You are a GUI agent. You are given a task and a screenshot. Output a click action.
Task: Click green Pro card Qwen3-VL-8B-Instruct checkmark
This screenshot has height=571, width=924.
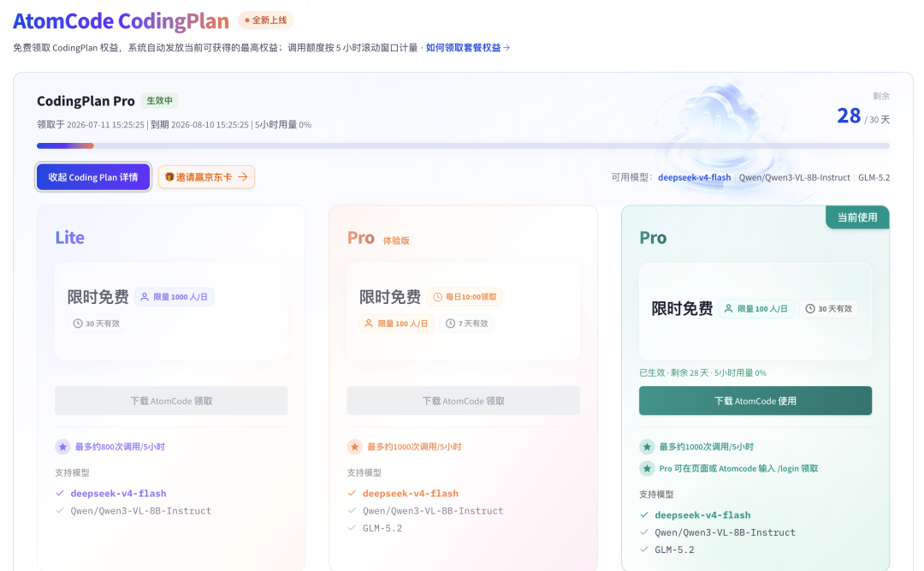(x=644, y=532)
